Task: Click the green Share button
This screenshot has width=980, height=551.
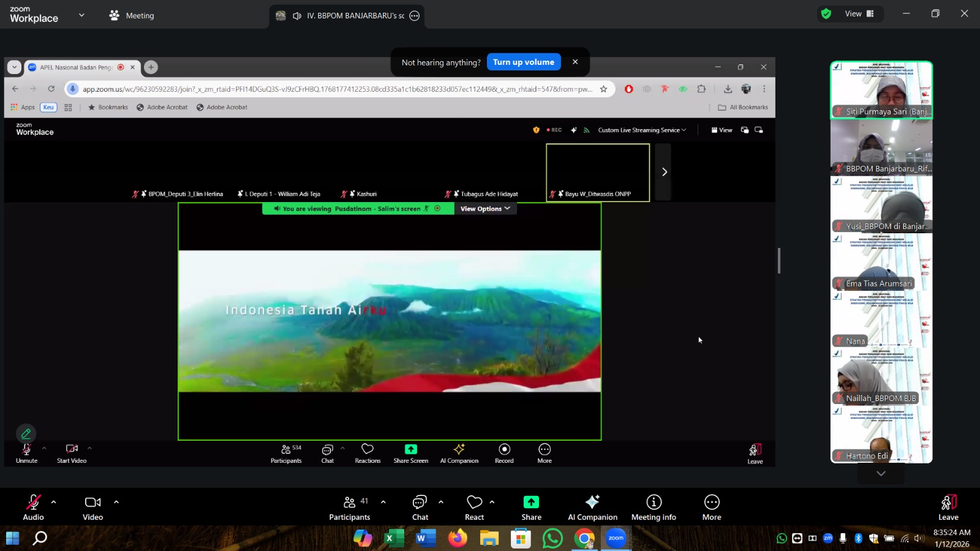Action: pyautogui.click(x=531, y=508)
